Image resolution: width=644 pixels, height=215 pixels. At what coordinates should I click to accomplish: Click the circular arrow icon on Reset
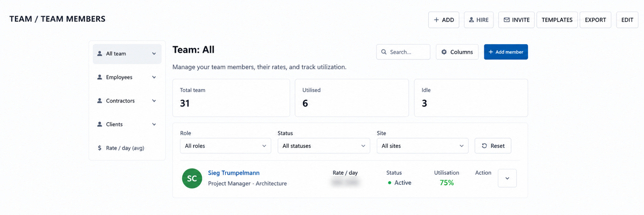coord(484,146)
